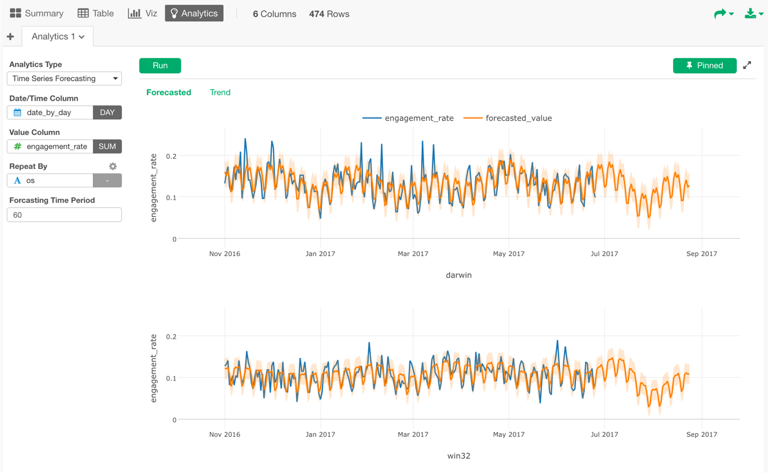
Task: Click the calendar icon in Date/Time Column
Action: tap(17, 113)
